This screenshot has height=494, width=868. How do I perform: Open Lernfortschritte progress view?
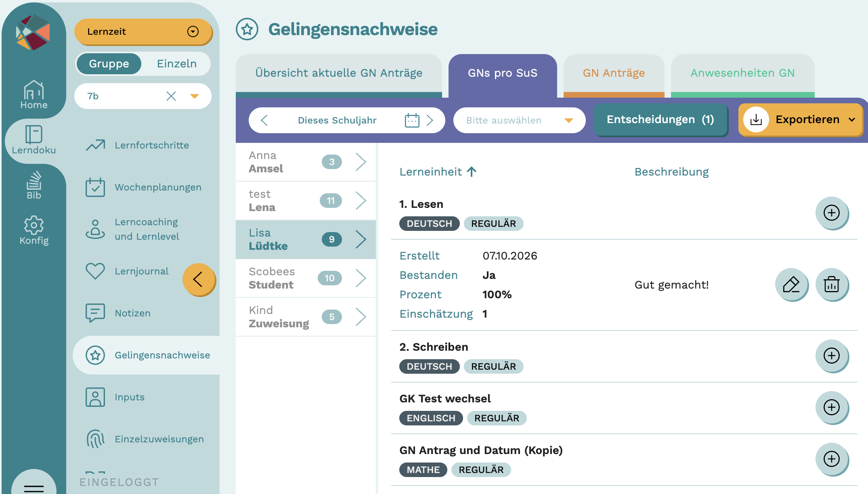(x=137, y=145)
